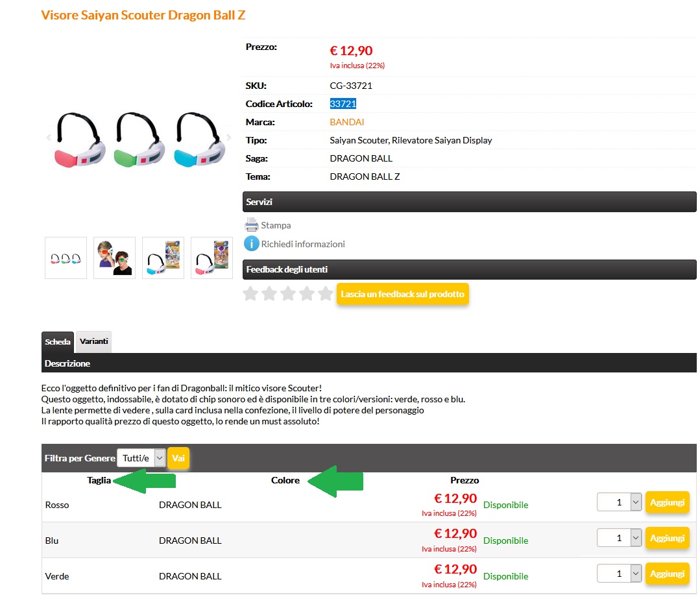Click the Colore column header
Viewport: 700px width, 595px height.
coord(285,480)
